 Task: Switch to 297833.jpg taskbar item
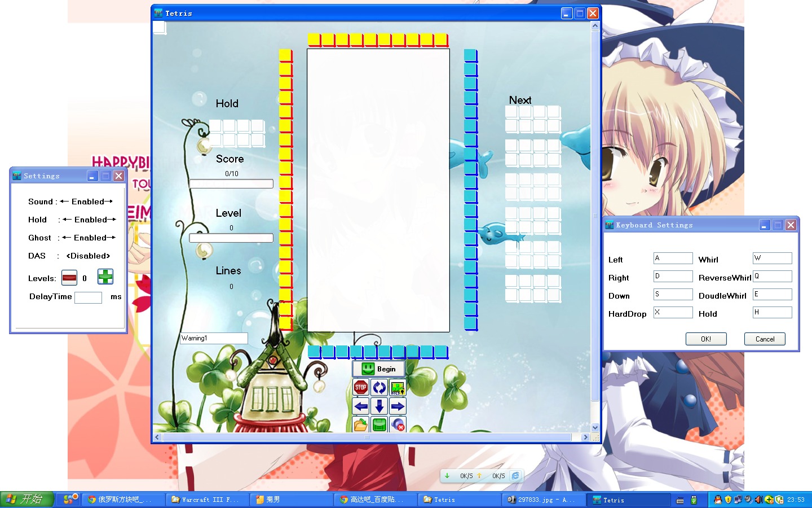(x=544, y=500)
